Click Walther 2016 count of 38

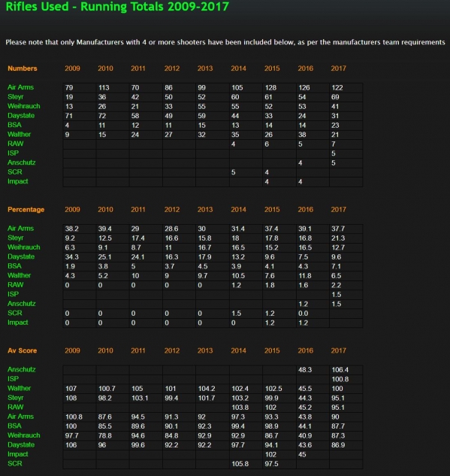(x=302, y=135)
